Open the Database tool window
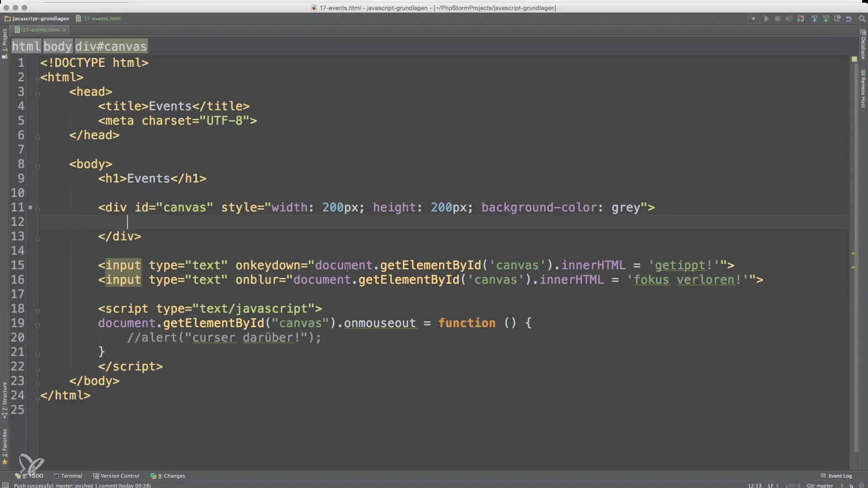The image size is (868, 488). click(x=863, y=45)
